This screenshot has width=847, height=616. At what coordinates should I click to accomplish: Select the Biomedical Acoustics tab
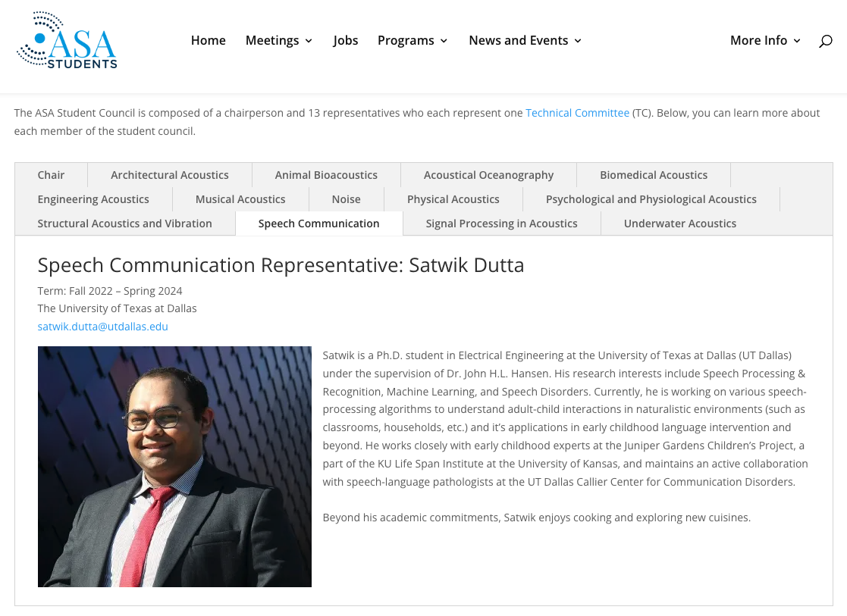(654, 175)
